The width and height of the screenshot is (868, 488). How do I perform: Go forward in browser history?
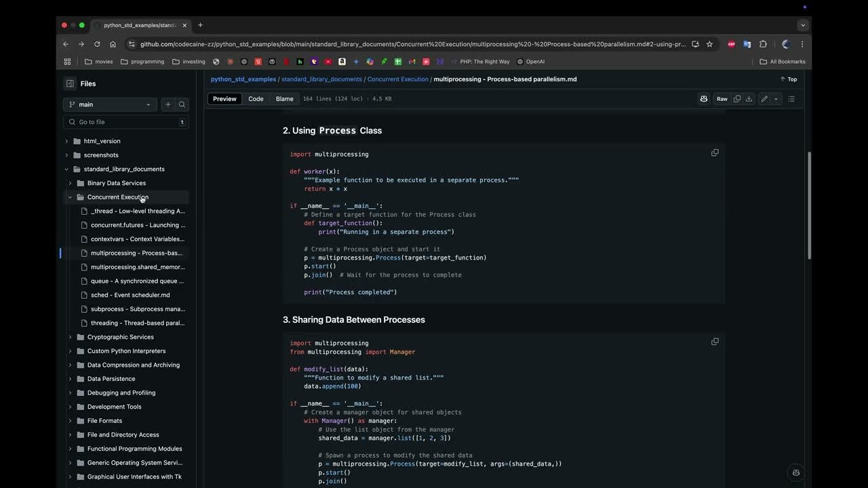click(x=81, y=44)
